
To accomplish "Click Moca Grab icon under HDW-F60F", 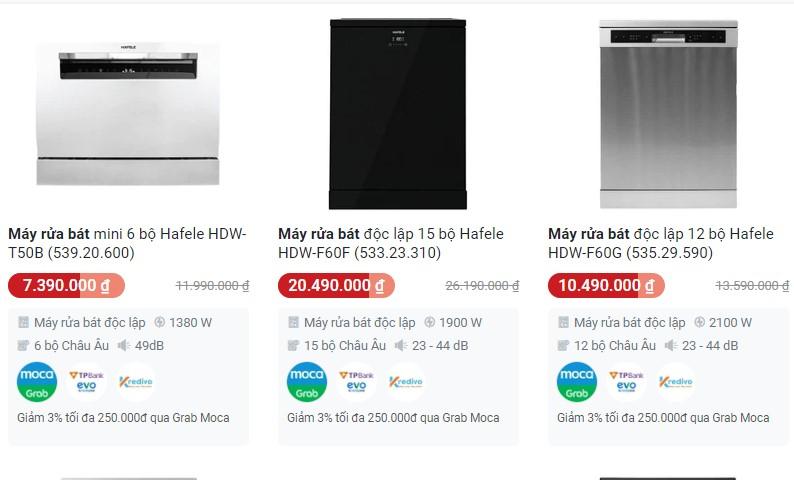I will (x=306, y=383).
